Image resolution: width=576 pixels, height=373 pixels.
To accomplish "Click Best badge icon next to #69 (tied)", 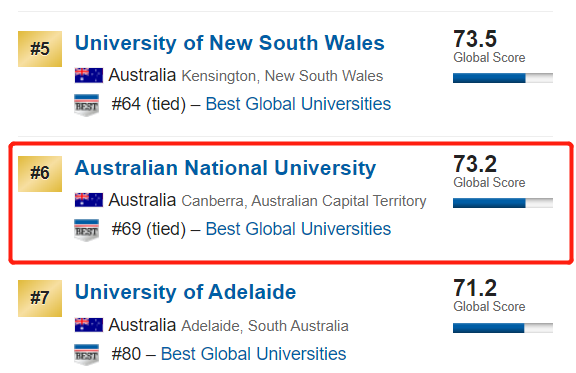I will click(86, 230).
